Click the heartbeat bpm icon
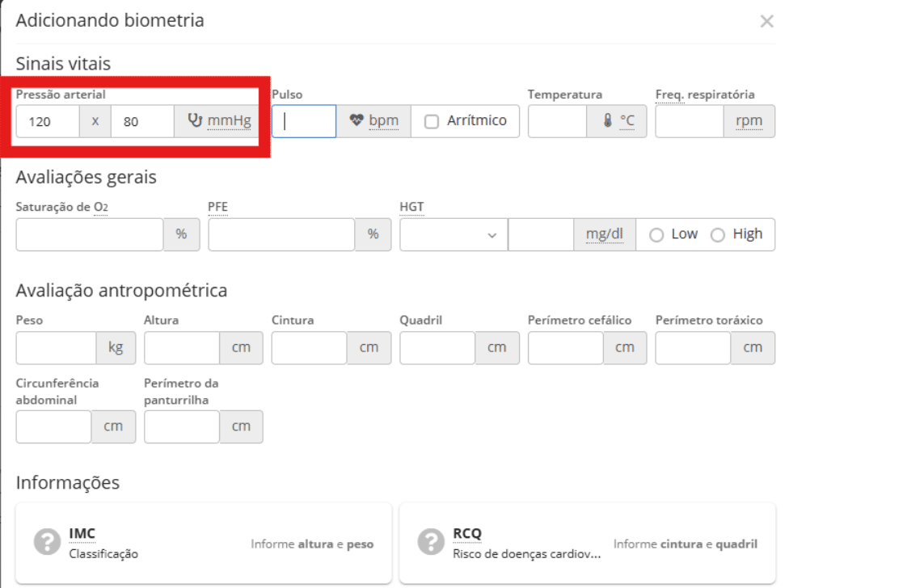Screen dimensions: 907x588 point(357,121)
